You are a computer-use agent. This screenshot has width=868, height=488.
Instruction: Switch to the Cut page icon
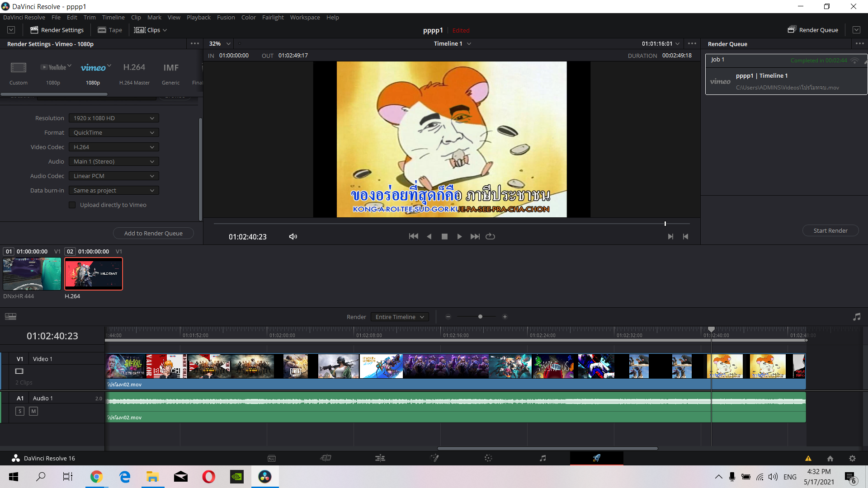pos(326,458)
